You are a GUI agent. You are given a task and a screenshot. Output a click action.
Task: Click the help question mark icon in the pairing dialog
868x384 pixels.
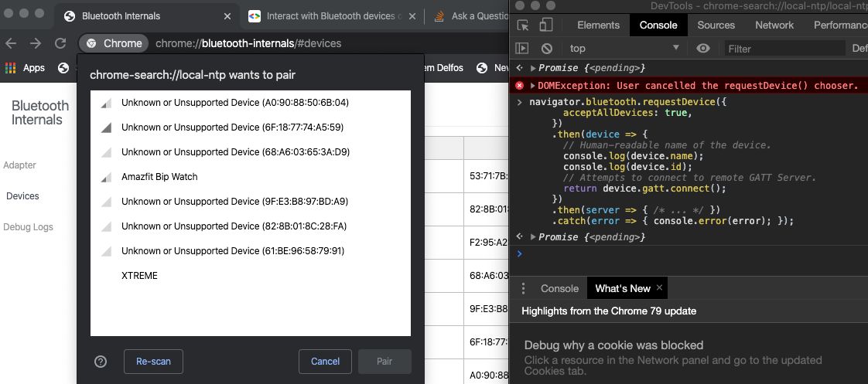pos(101,362)
